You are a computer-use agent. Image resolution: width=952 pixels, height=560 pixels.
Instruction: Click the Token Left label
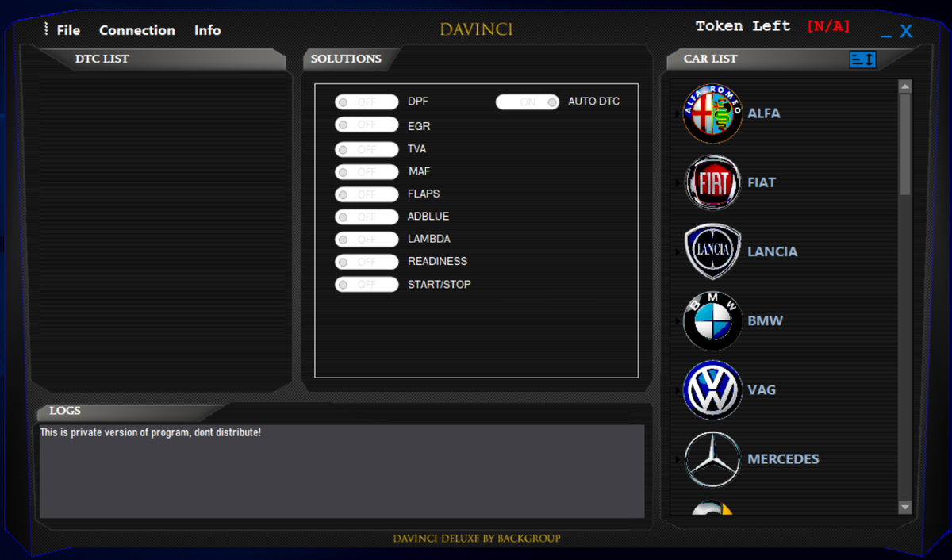pyautogui.click(x=743, y=26)
